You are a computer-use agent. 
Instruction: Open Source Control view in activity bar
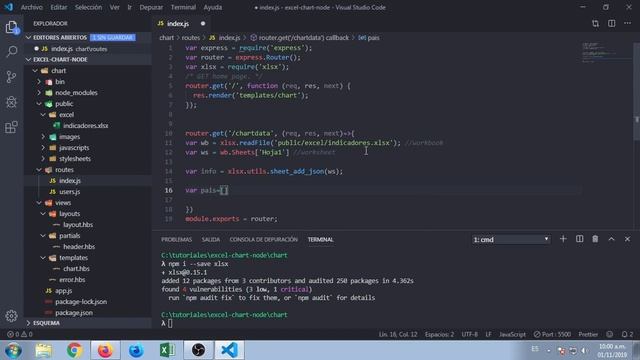[11, 77]
